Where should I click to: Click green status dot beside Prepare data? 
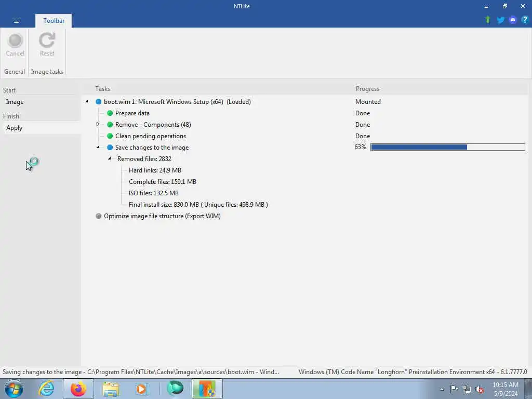pyautogui.click(x=110, y=113)
